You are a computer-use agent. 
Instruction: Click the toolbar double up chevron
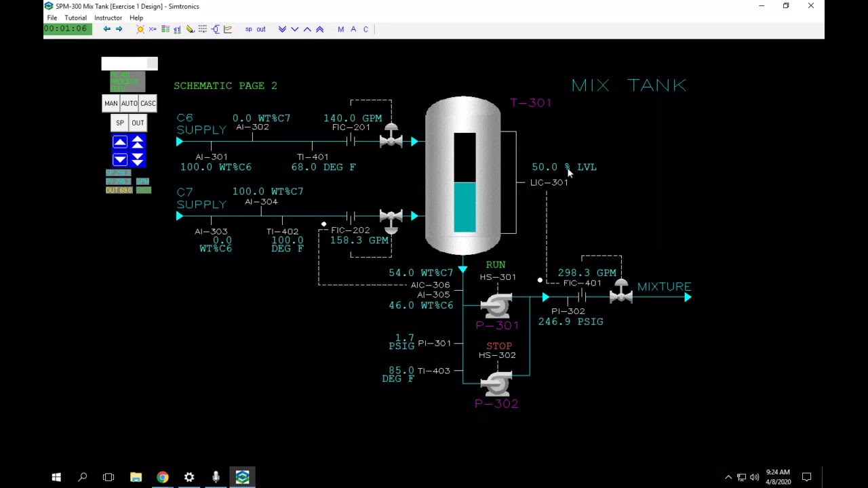click(320, 29)
